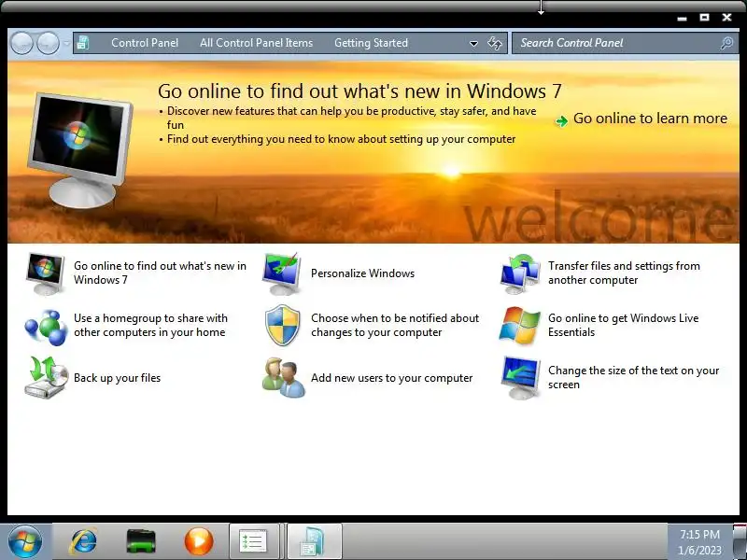Click the Add new users people icon
The height and width of the screenshot is (560, 747).
click(x=283, y=378)
